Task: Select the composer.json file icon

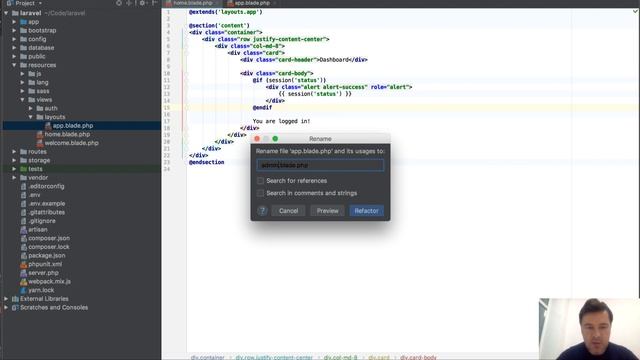Action: click(24, 238)
